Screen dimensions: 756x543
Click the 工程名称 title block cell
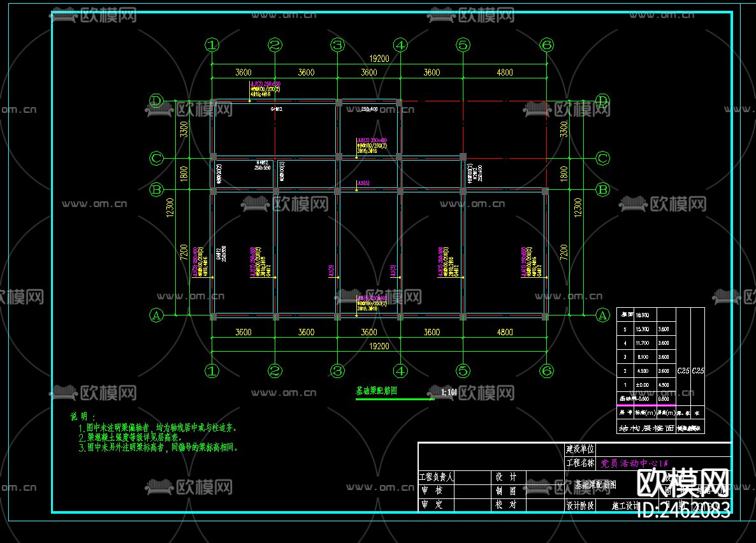point(580,463)
